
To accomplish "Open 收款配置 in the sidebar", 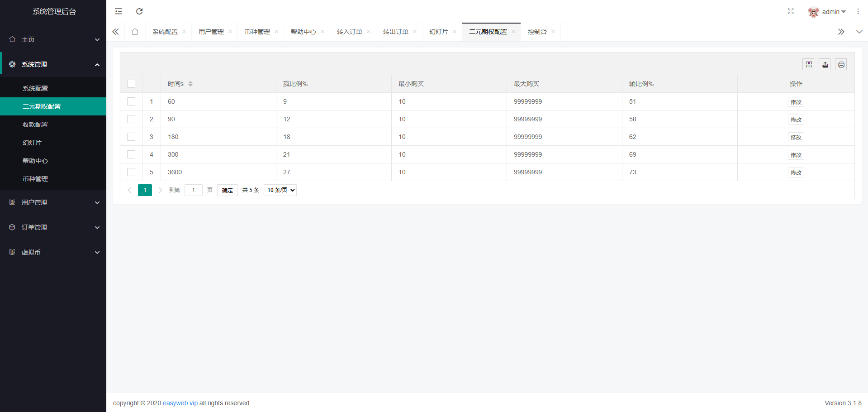I will pyautogui.click(x=35, y=125).
